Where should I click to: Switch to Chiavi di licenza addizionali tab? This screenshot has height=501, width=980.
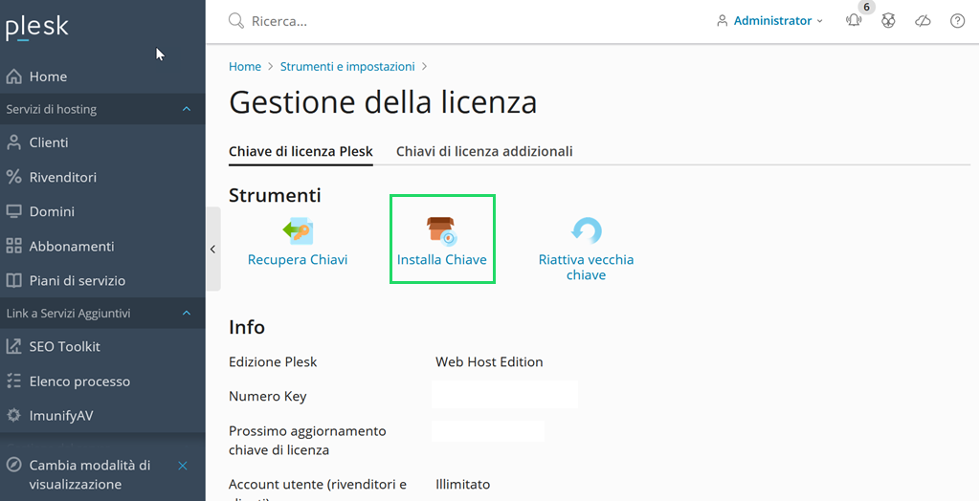(x=484, y=151)
